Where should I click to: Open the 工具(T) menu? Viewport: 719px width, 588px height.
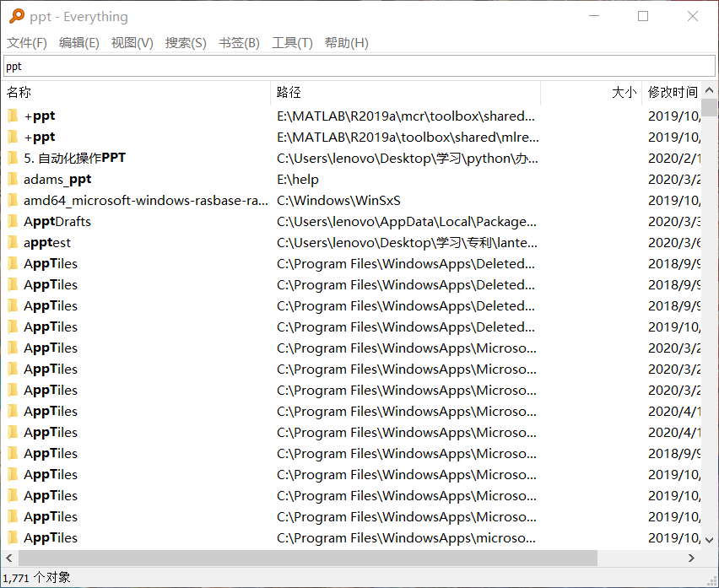pyautogui.click(x=292, y=43)
